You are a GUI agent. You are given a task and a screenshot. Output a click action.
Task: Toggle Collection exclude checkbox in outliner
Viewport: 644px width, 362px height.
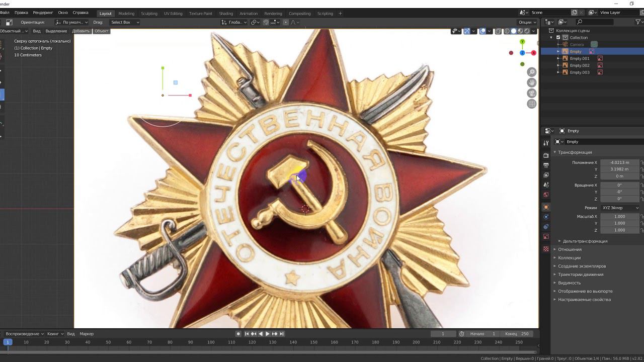(558, 38)
